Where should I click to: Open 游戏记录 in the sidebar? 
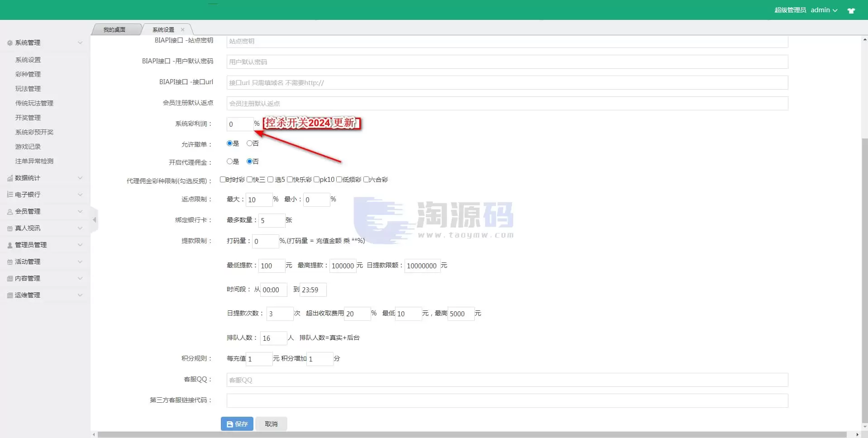tap(28, 147)
